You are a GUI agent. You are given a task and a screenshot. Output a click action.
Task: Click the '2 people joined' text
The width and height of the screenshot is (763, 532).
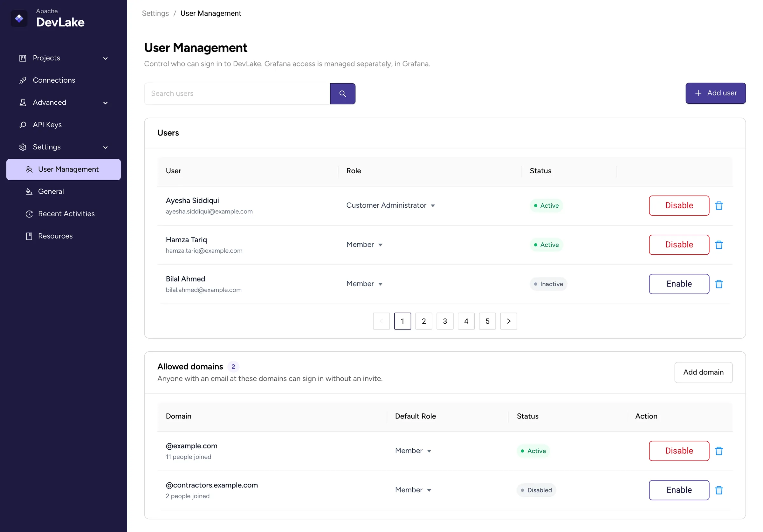(188, 496)
